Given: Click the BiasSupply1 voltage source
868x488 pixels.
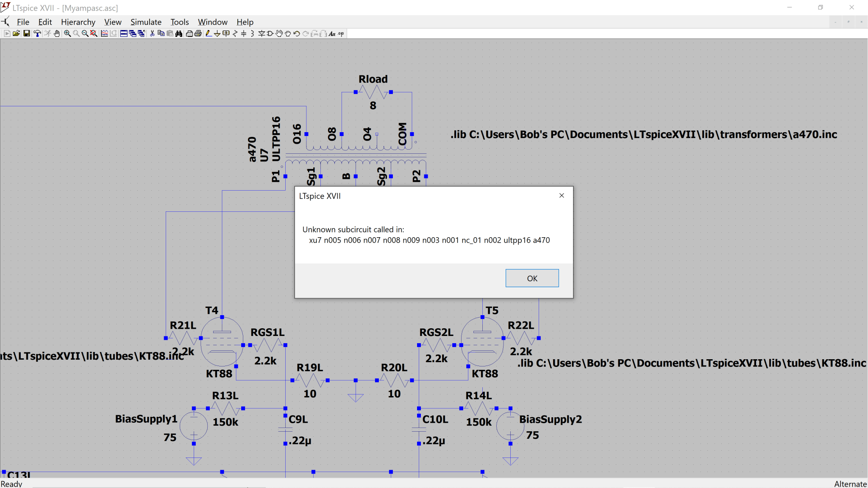Looking at the screenshot, I should (x=194, y=426).
